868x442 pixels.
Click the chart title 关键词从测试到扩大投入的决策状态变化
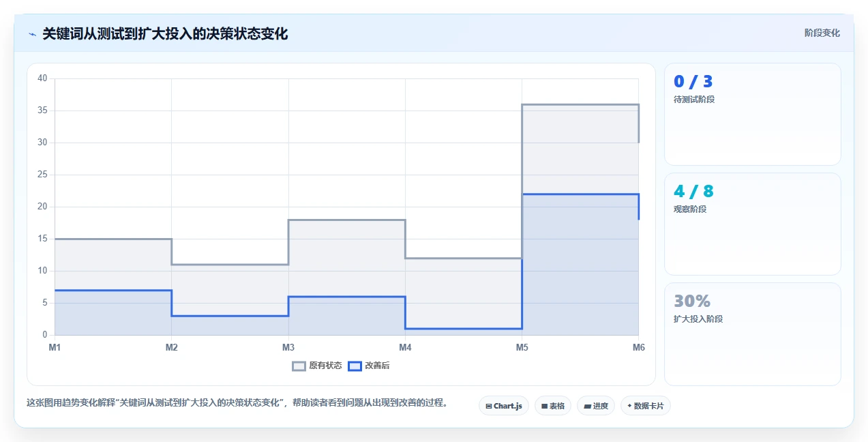(x=165, y=33)
